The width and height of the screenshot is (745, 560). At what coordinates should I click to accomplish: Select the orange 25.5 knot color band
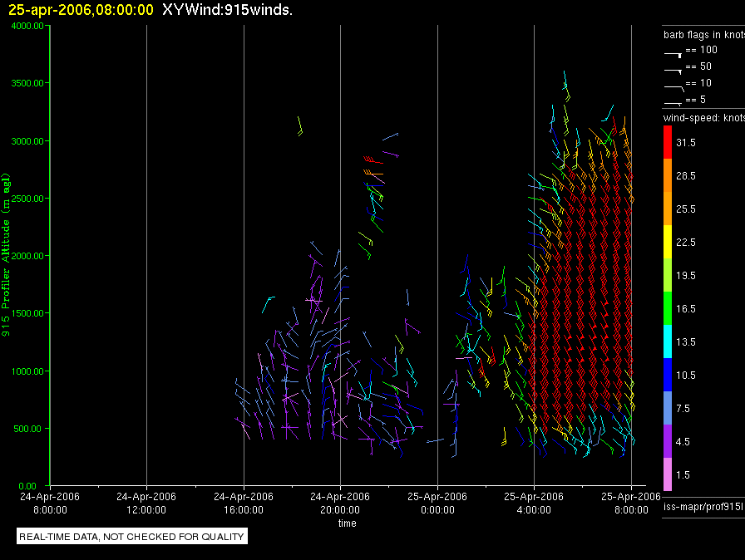[x=668, y=209]
